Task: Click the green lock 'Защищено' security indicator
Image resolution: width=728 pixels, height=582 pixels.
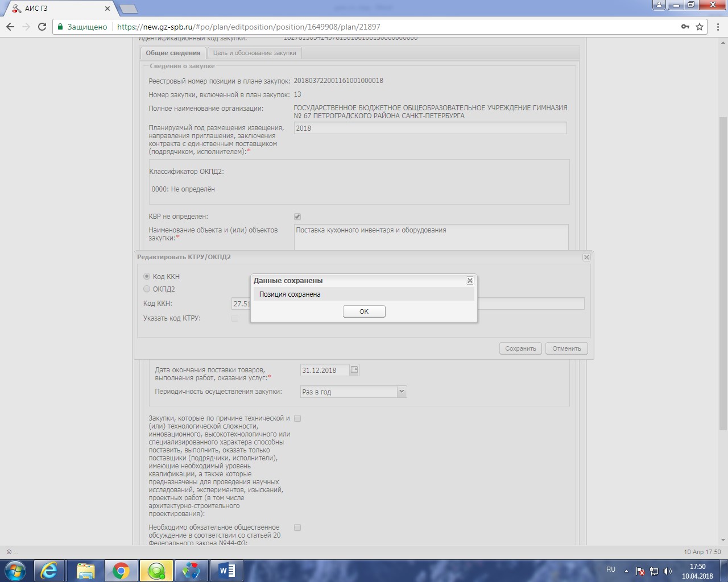Action: [x=82, y=27]
